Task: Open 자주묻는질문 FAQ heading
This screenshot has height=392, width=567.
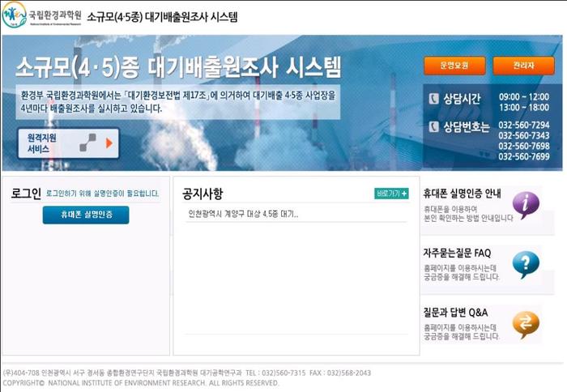Action: point(457,254)
